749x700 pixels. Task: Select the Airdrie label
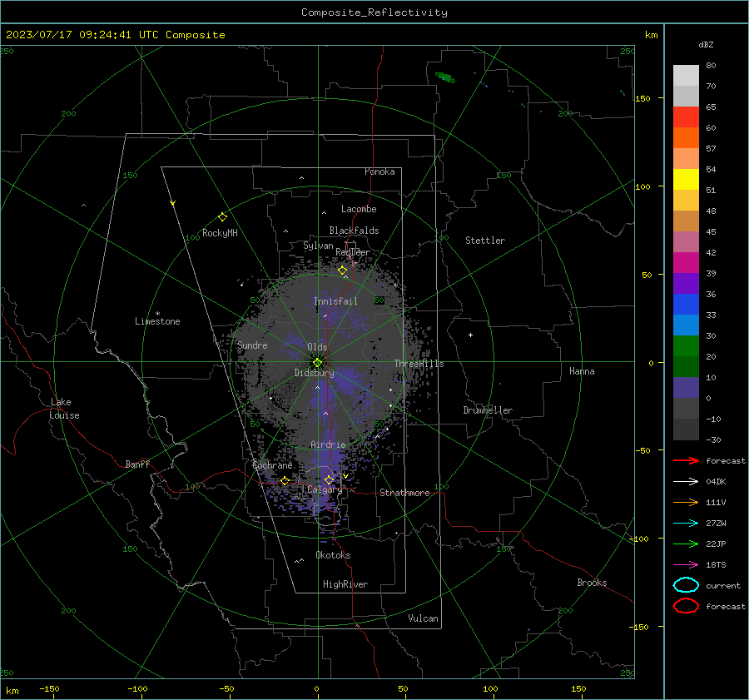click(328, 444)
